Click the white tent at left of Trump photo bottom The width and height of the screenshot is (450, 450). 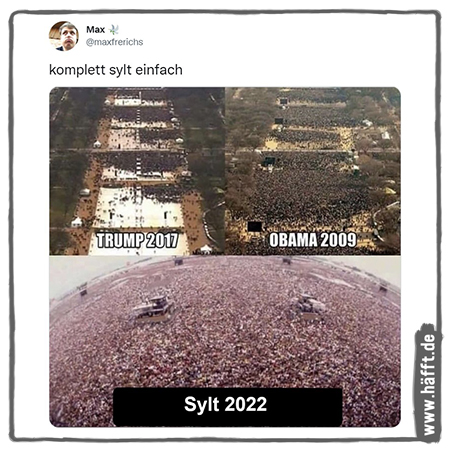coord(77,222)
